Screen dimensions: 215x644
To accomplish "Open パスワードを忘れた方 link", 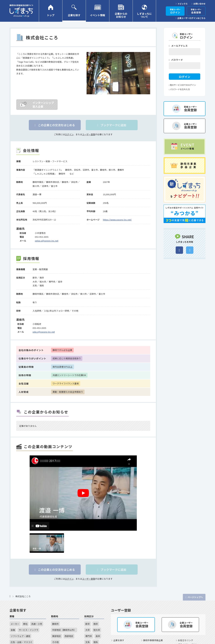I will (180, 89).
